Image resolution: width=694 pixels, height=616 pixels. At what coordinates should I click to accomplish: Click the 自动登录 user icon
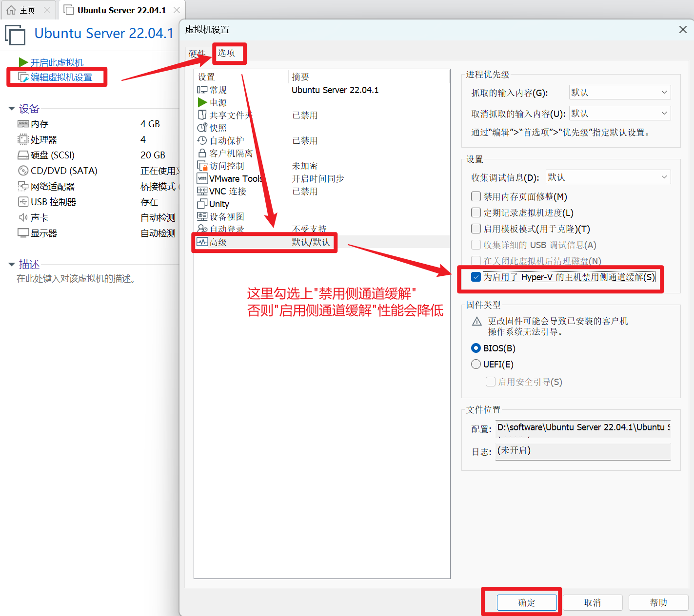pyautogui.click(x=202, y=229)
